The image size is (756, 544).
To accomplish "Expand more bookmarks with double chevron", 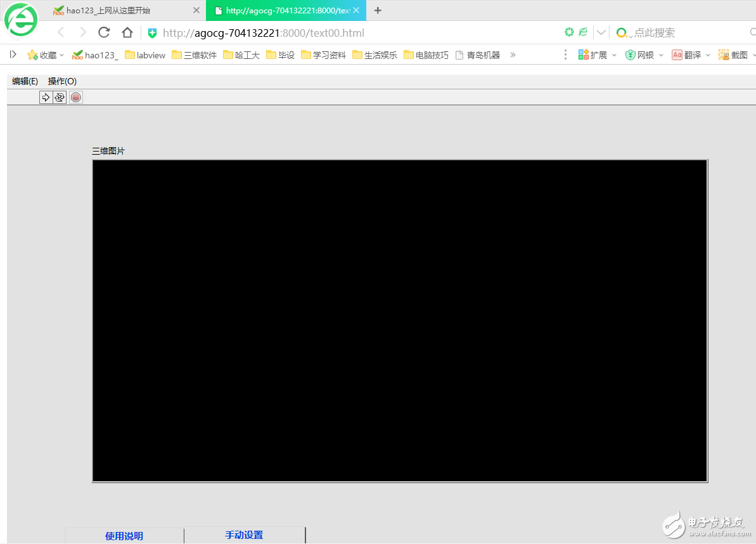I will (513, 55).
